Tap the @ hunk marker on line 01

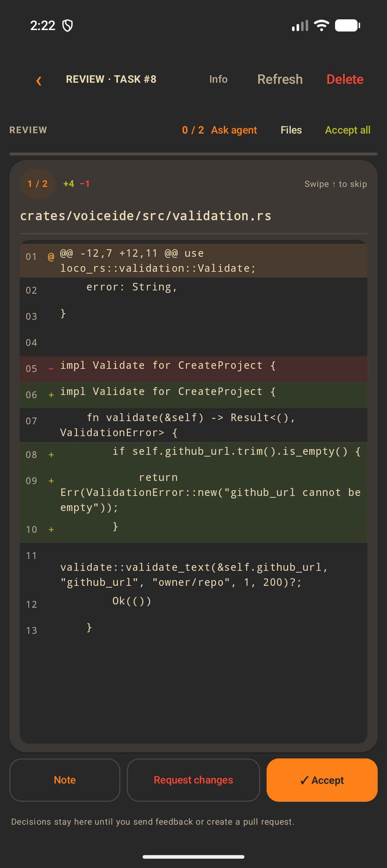[x=51, y=257]
